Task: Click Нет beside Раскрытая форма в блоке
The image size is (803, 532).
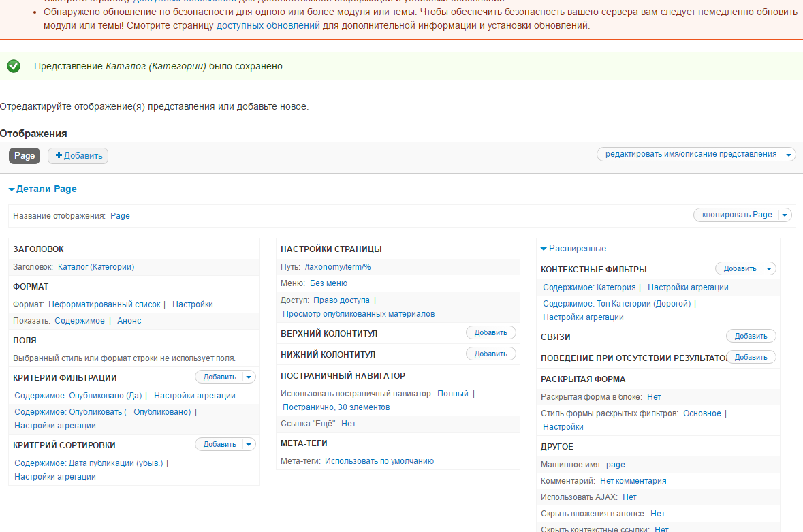Action: [654, 397]
